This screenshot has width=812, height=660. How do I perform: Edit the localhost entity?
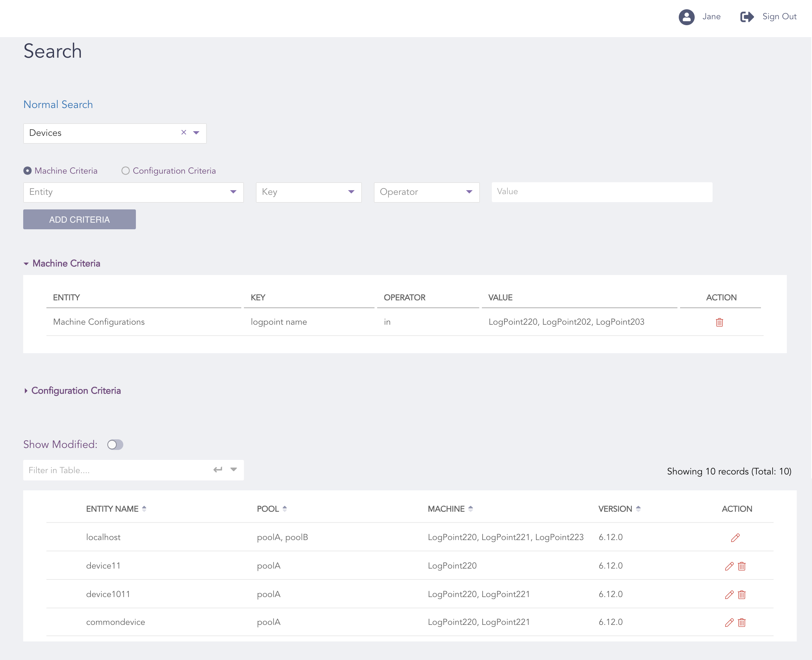tap(735, 538)
